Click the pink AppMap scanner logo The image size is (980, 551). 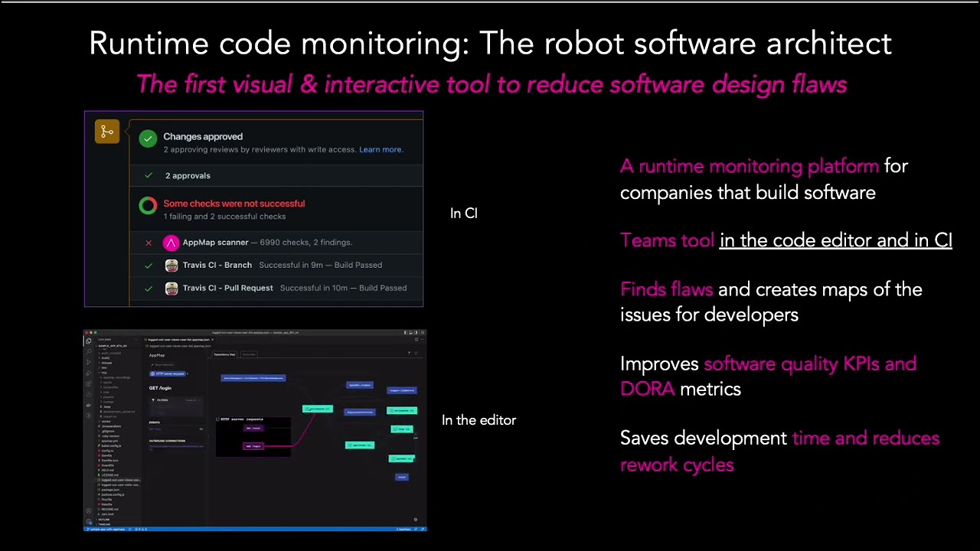[x=171, y=243]
